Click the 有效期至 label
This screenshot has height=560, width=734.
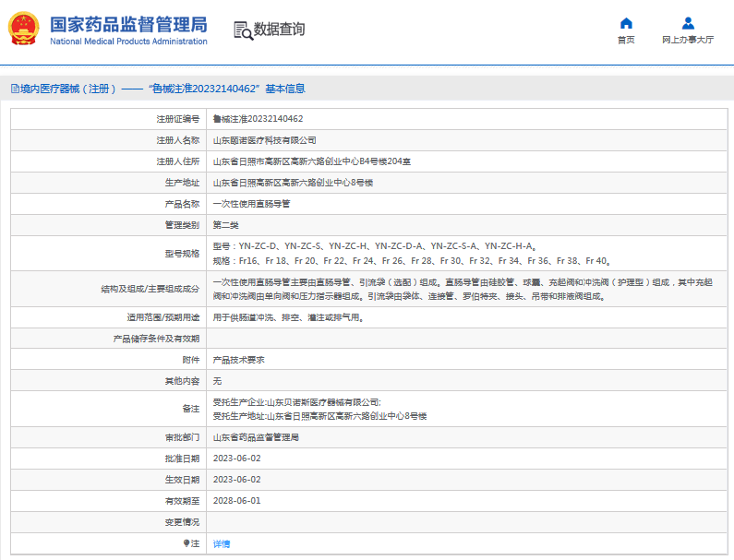click(x=182, y=501)
